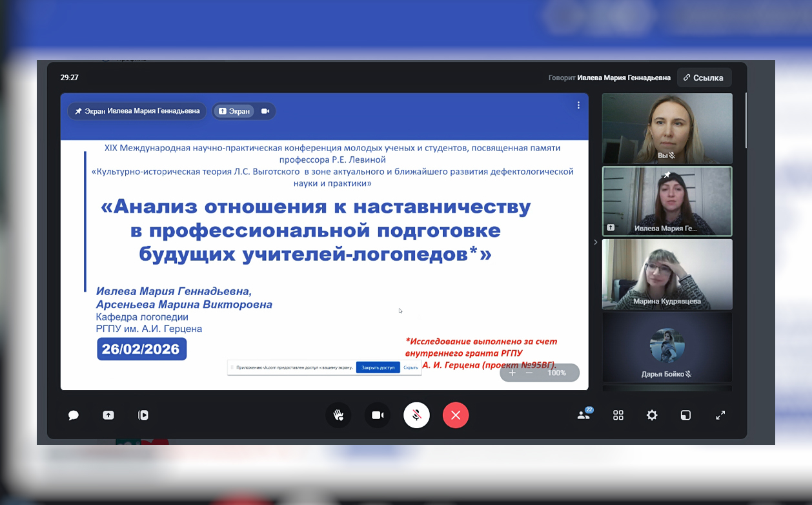Toggle your camera on
This screenshot has height=505, width=812.
coord(377,415)
